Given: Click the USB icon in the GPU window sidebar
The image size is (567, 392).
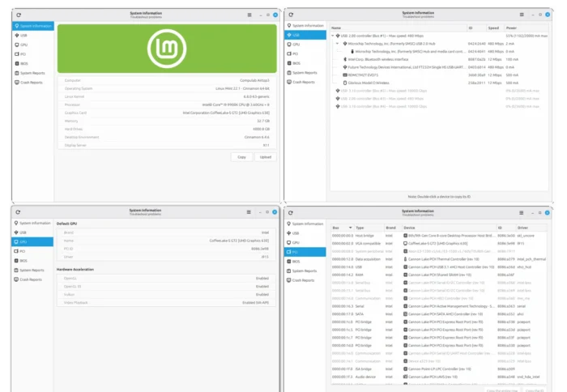Looking at the screenshot, I should point(16,232).
